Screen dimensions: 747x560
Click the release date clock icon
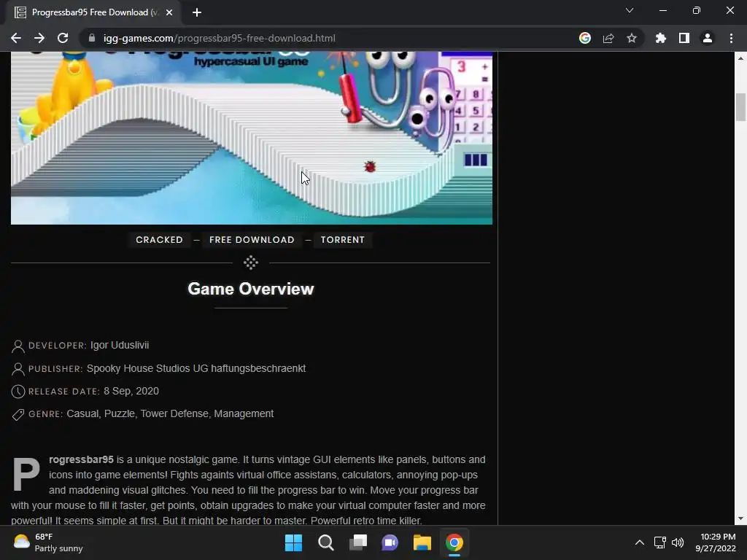18,392
